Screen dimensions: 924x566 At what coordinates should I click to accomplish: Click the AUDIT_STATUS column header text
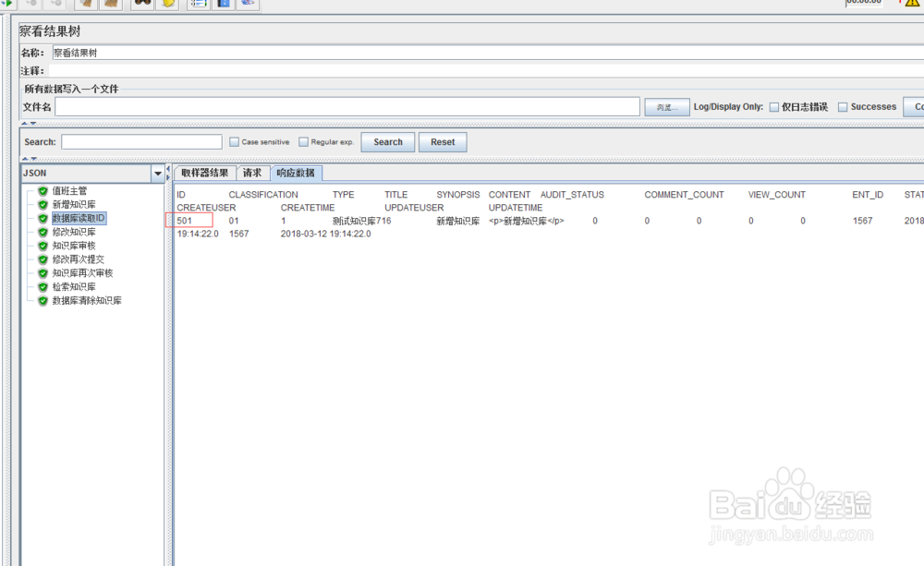coord(572,195)
